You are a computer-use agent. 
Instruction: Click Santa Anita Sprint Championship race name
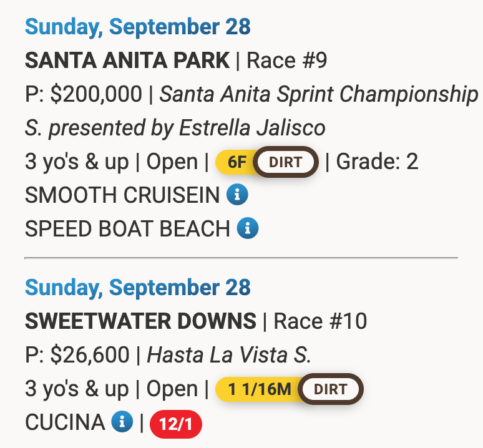(319, 95)
